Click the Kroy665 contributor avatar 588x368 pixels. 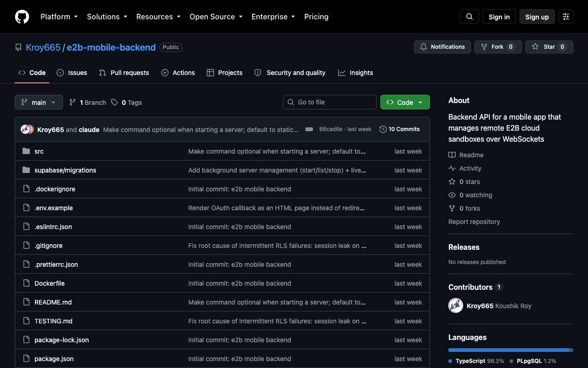pyautogui.click(x=456, y=305)
